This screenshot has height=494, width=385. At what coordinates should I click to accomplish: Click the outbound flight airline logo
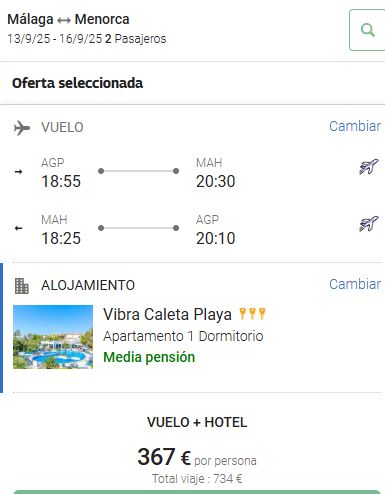(369, 167)
